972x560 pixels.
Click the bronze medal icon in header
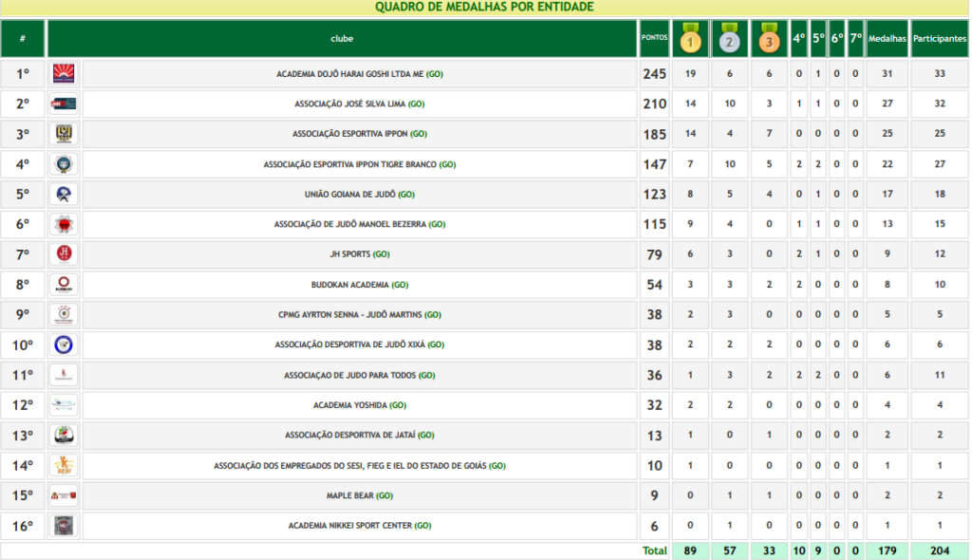point(769,40)
